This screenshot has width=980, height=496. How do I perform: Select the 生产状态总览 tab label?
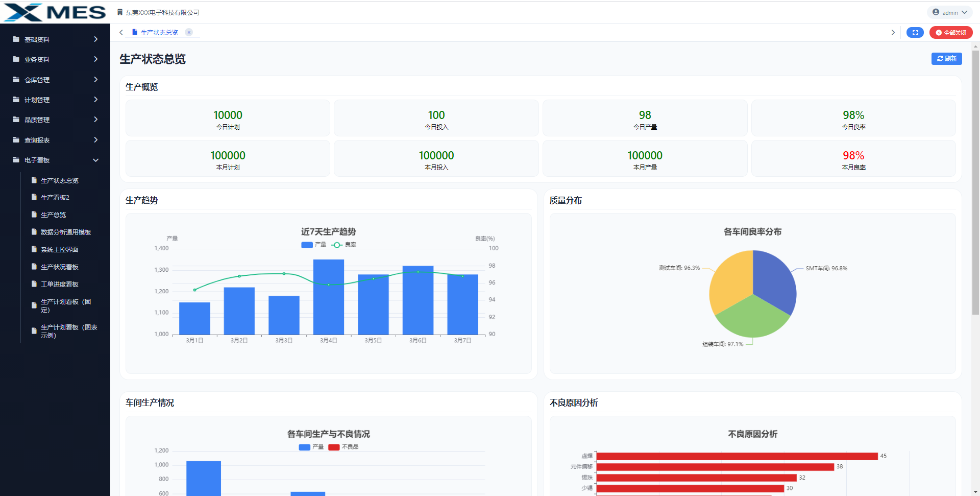click(160, 33)
